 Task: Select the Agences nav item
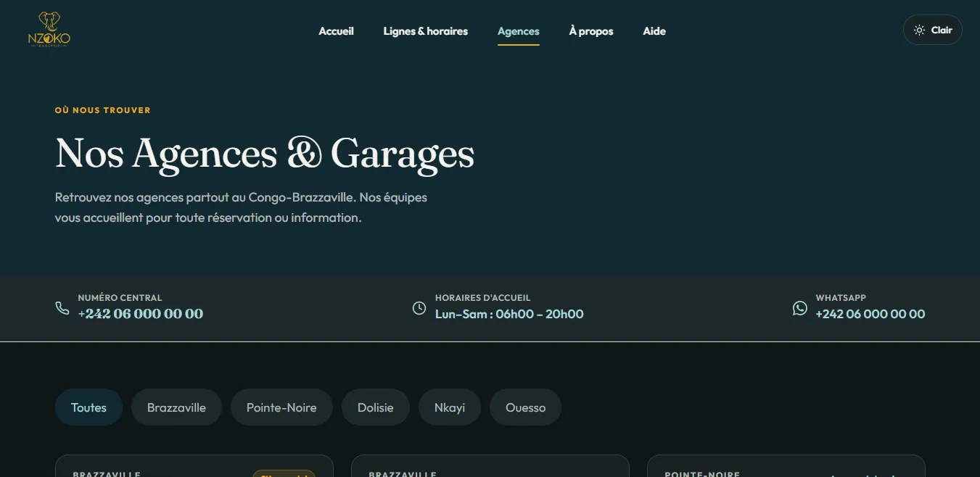pyautogui.click(x=519, y=31)
